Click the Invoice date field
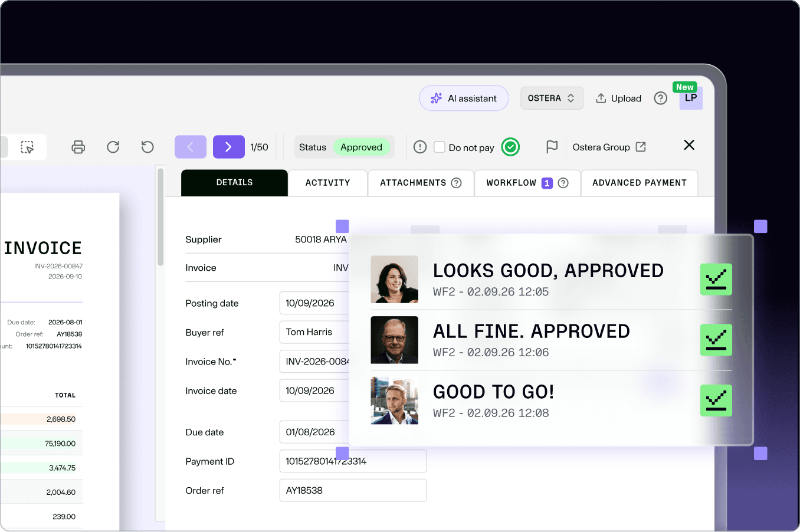800x532 pixels. click(314, 390)
